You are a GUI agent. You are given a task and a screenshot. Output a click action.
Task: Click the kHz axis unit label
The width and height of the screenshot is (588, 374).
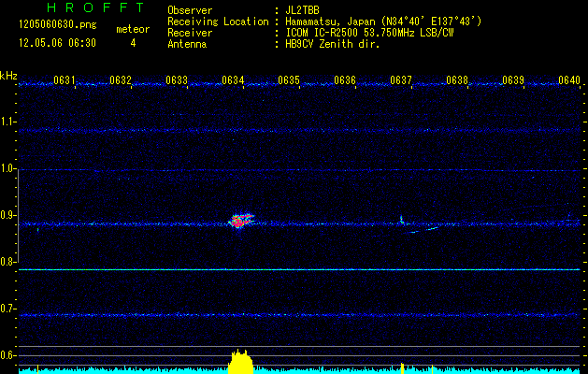click(8, 75)
